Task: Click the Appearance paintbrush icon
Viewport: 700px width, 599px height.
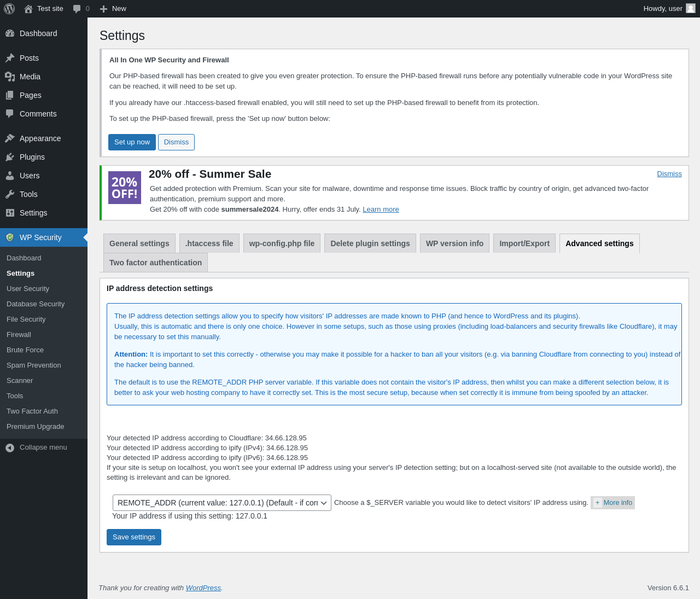Action: tap(10, 138)
